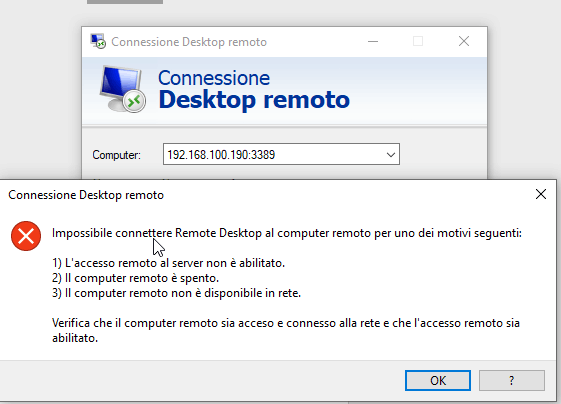This screenshot has height=404, width=561.
Task: Click the red error cross icon
Action: [x=26, y=236]
